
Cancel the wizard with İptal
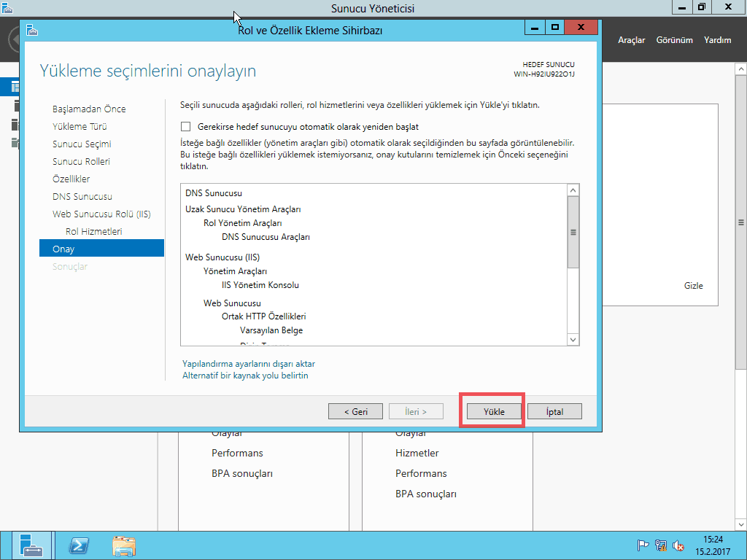tap(554, 411)
